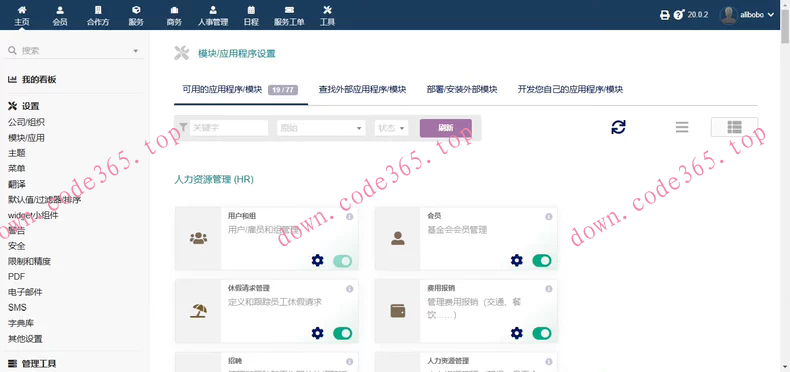Show info for 招聘 module
The image size is (790, 372).
click(350, 361)
